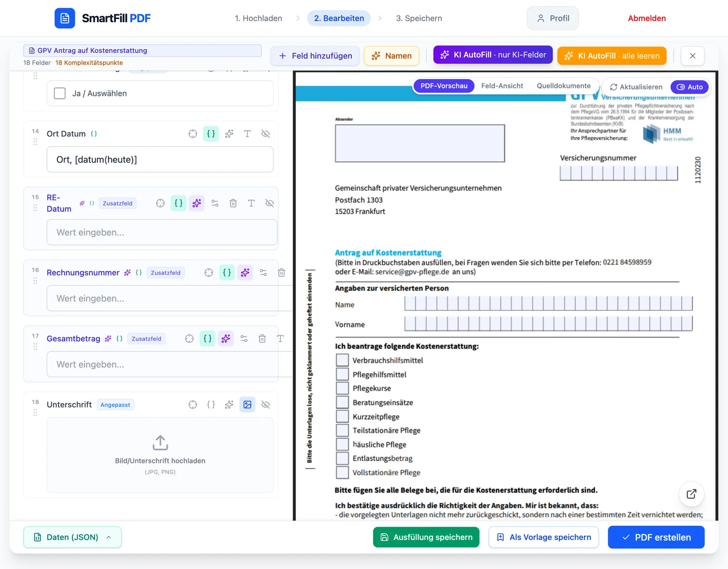728x569 pixels.
Task: Click the locate-field crosshair icon for Ort Datum
Action: click(193, 134)
